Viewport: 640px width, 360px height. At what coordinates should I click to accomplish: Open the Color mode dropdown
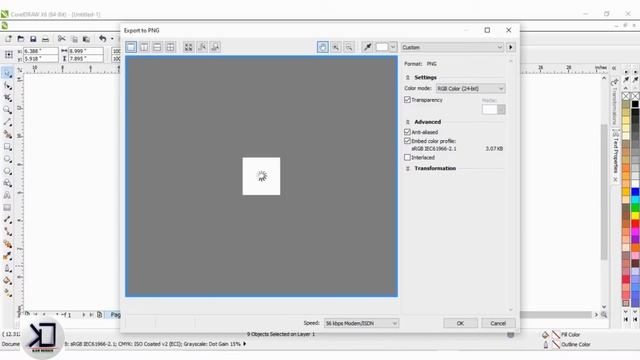tap(470, 89)
